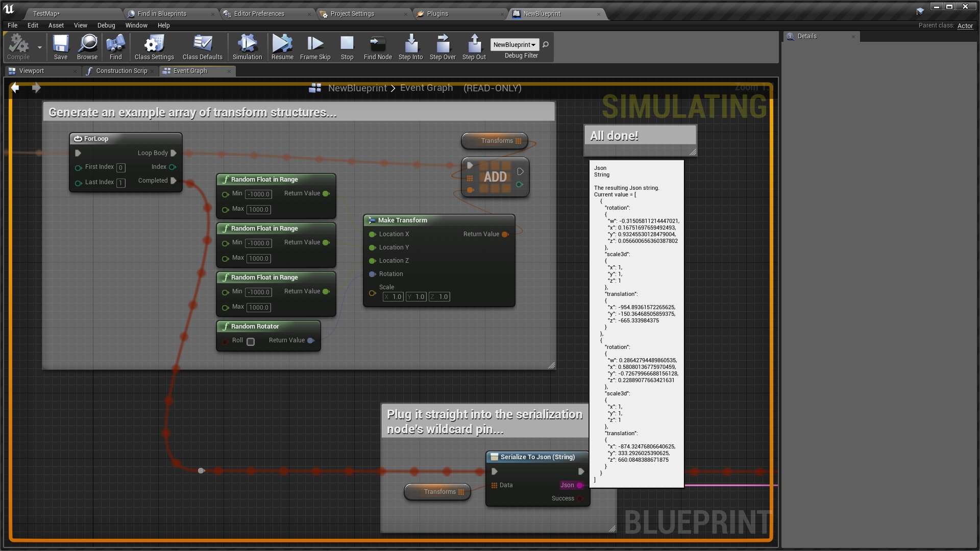
Task: Stop the simulation
Action: pos(347,47)
